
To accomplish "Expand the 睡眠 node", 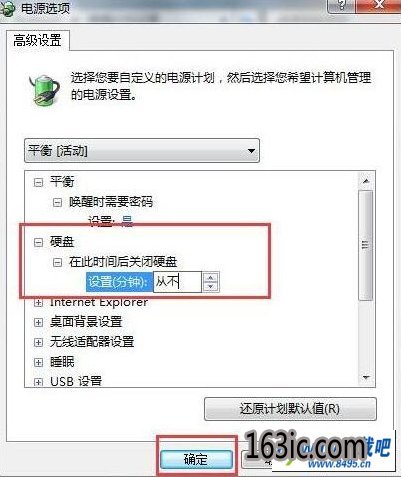I will pyautogui.click(x=38, y=362).
